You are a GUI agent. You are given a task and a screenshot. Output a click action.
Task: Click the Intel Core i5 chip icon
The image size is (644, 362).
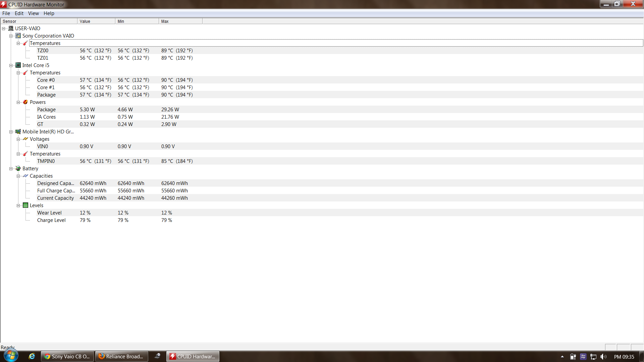(18, 65)
